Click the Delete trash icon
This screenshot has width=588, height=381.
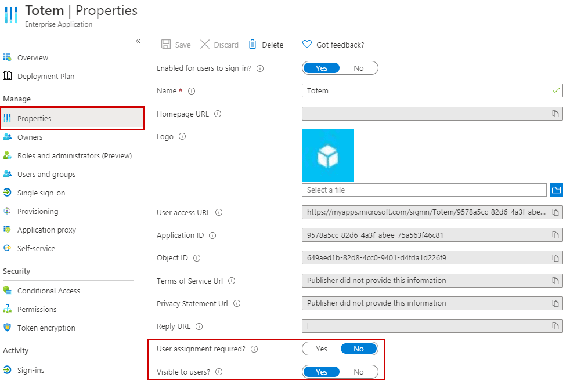tap(252, 44)
